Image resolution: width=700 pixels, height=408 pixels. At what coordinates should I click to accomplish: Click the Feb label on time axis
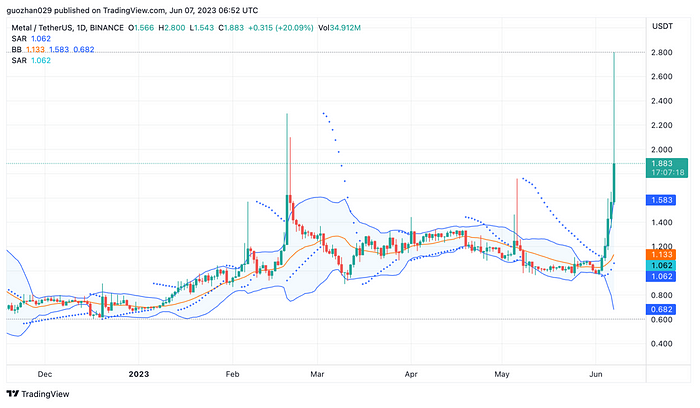(x=232, y=374)
